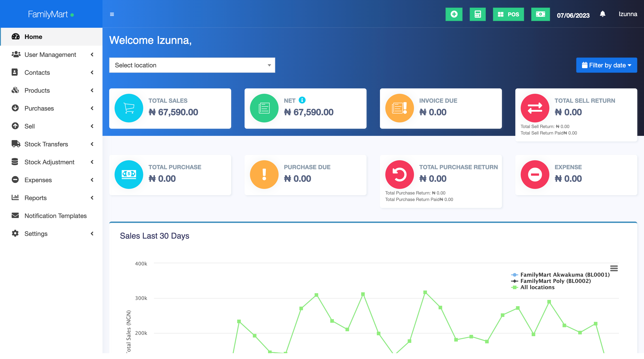The width and height of the screenshot is (644, 359).
Task: Click the Total Purchase money icon
Action: tap(129, 175)
